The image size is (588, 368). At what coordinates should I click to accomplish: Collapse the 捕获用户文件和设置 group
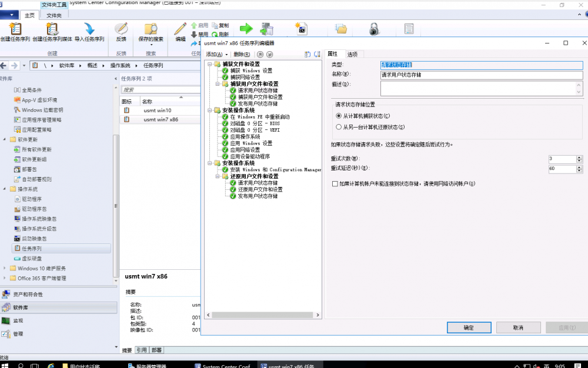click(218, 84)
